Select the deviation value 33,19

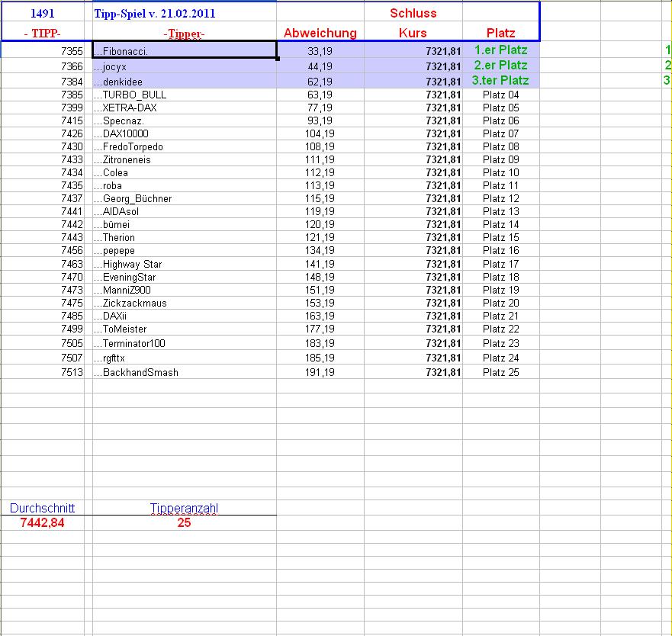tap(320, 51)
